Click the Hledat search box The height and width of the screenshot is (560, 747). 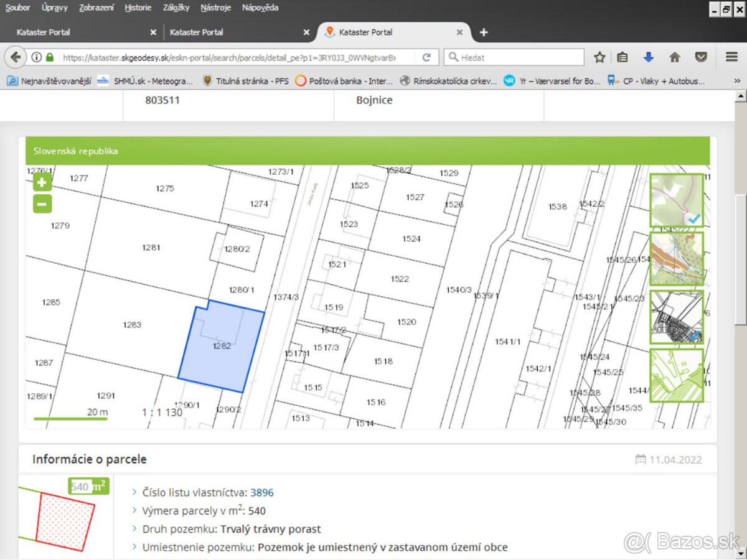click(x=514, y=57)
